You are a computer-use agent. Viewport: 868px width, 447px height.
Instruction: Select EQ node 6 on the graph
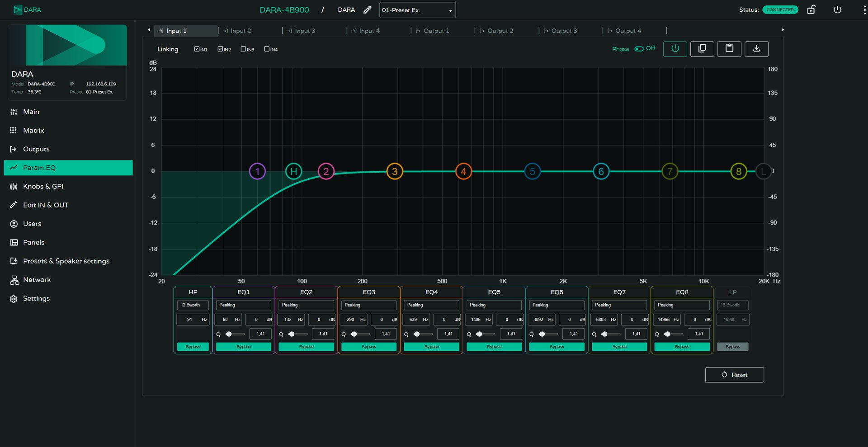[x=601, y=171]
